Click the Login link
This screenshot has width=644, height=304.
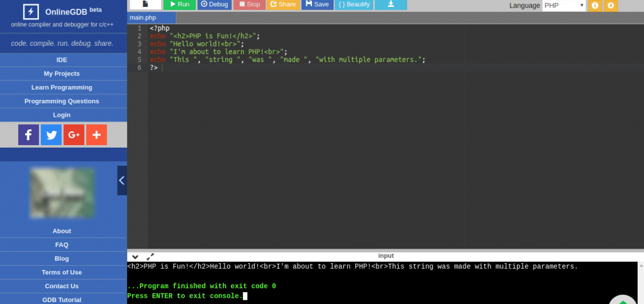click(62, 115)
